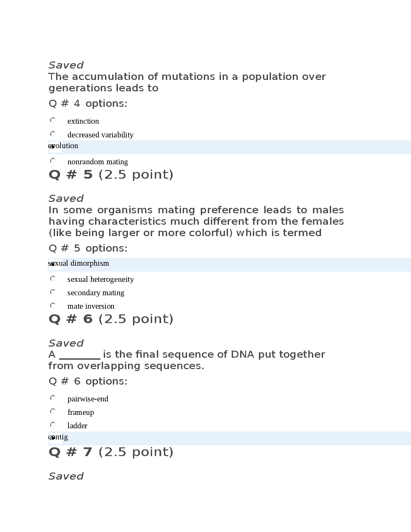Choose the 'frameup' radio button
Viewport: 411px width, 532px height.
coord(53,411)
